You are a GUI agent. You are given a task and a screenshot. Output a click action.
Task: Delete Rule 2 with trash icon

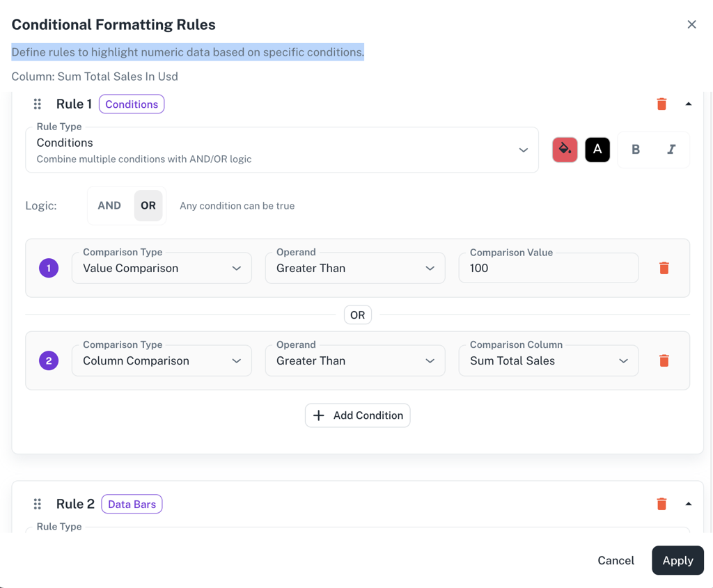point(661,504)
